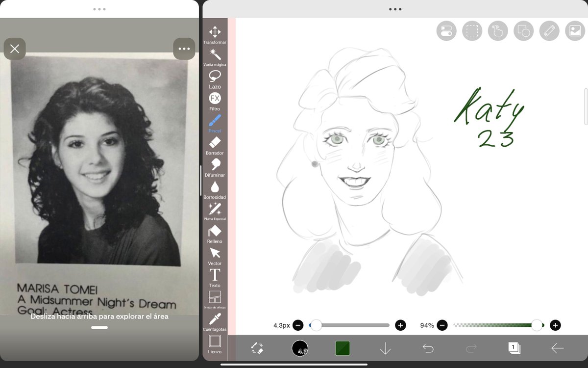
Task: Redo the last undone stroke
Action: [x=471, y=348]
